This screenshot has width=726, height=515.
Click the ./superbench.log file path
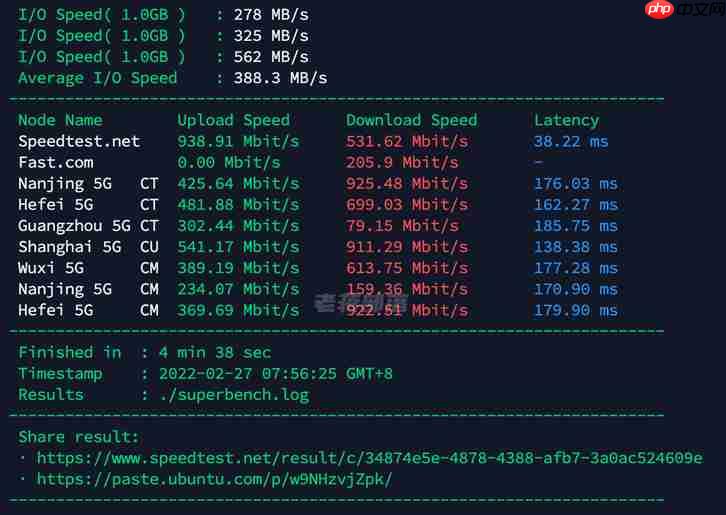225,395
